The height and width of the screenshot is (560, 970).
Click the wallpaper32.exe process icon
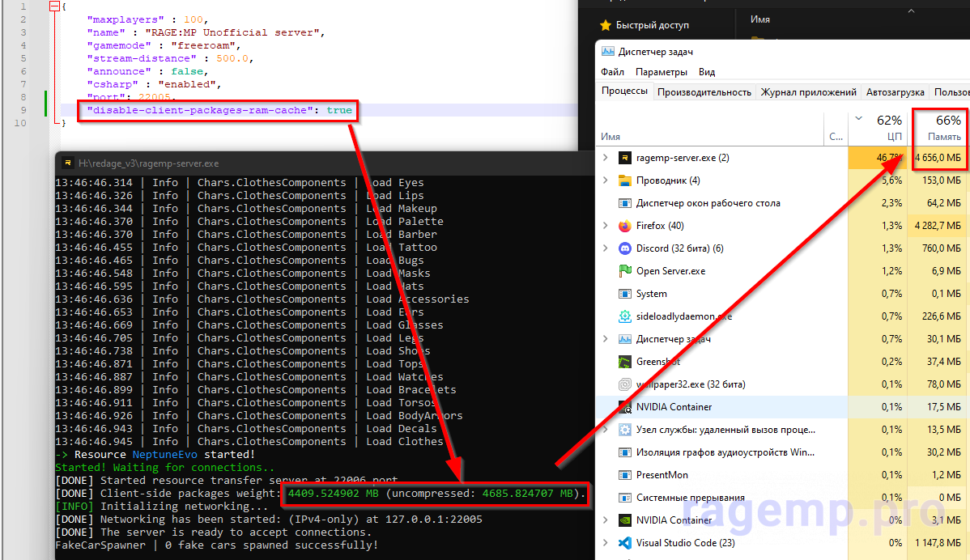pyautogui.click(x=625, y=384)
